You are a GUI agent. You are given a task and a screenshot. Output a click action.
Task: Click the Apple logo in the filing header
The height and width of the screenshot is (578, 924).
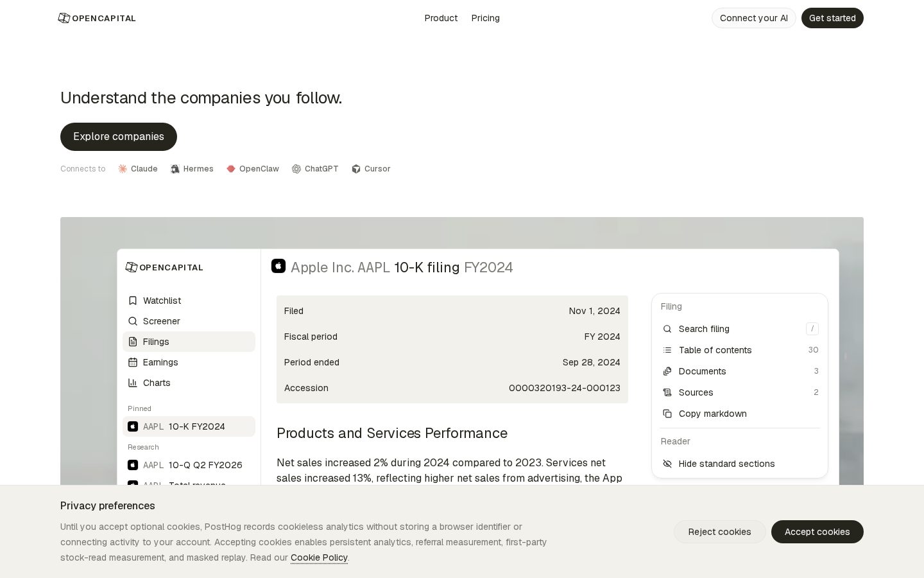278,266
